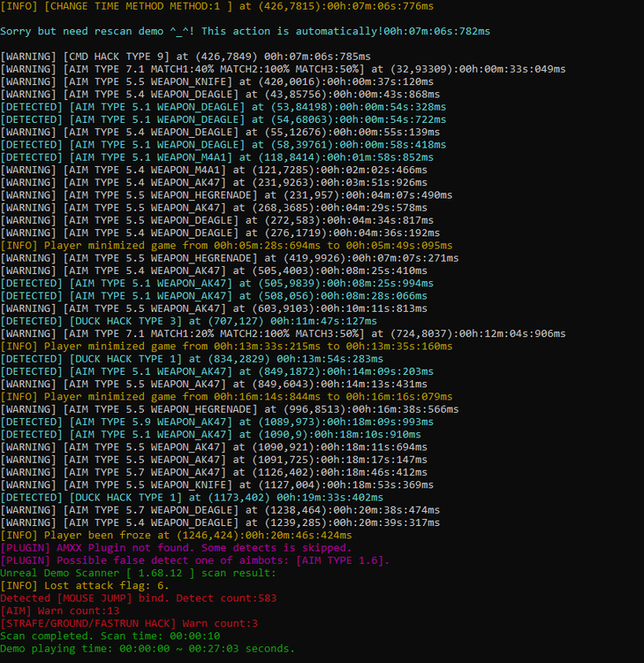The width and height of the screenshot is (644, 663).
Task: Click the detected AK47 line at 00h:14m:09s:203ms
Action: [x=216, y=371]
